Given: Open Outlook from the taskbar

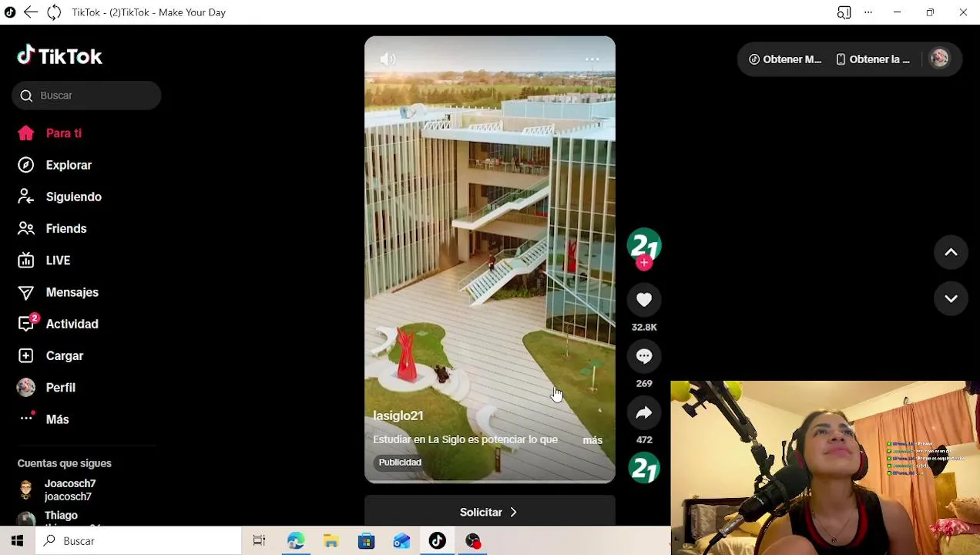Looking at the screenshot, I should (401, 541).
